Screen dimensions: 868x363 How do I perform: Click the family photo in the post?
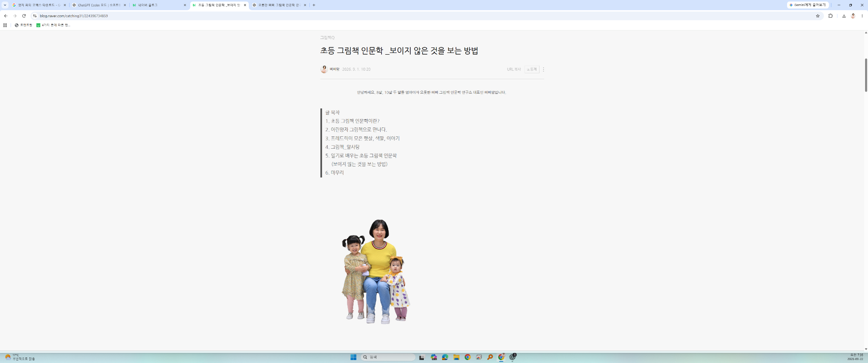point(376,272)
